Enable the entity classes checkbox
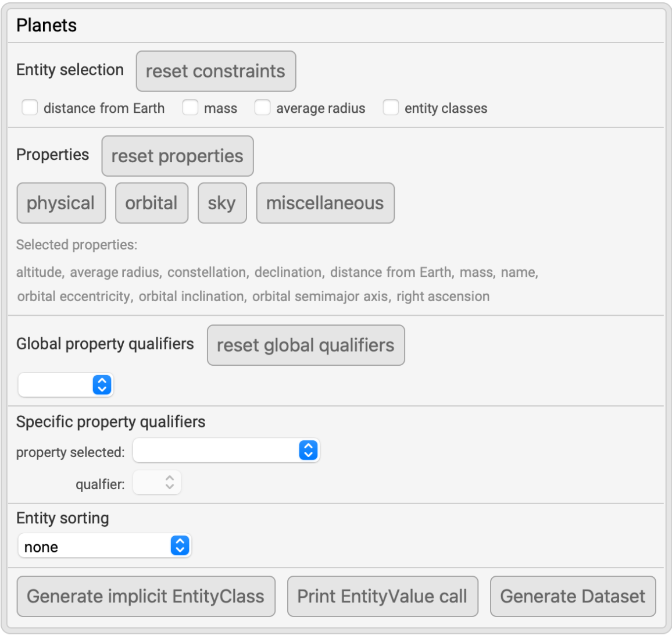Viewport: 672px width, 635px height. tap(391, 108)
